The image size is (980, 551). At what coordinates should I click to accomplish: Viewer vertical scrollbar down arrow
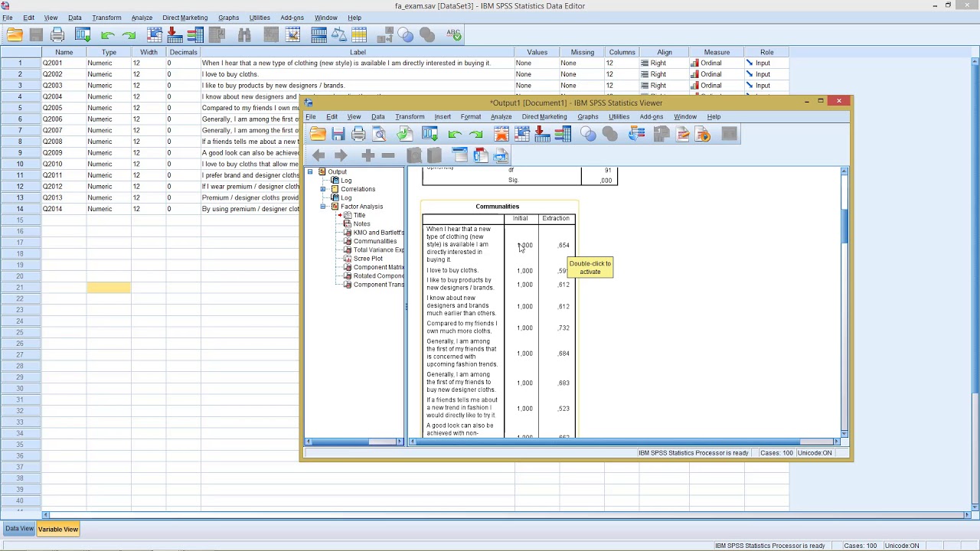[844, 434]
